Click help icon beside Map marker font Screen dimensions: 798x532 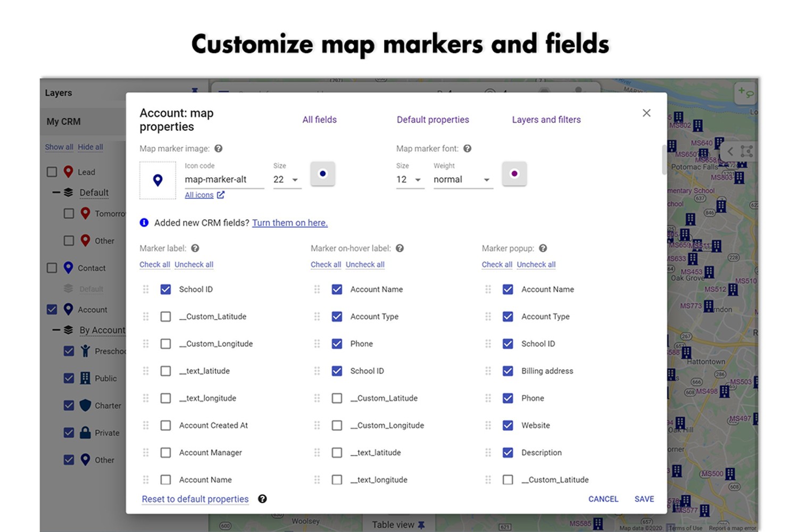pyautogui.click(x=467, y=148)
